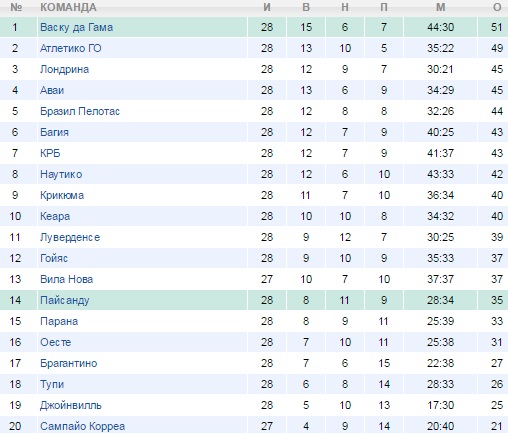Click the КОМАНДА column header
Screen dimensions: 508x433
coord(68,7)
